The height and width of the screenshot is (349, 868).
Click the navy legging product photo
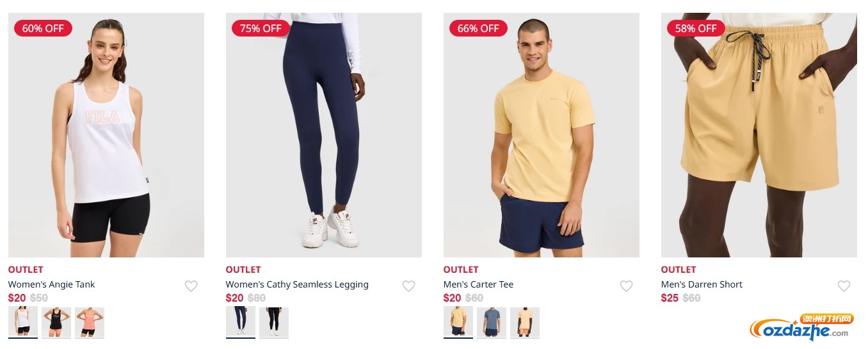click(x=324, y=135)
